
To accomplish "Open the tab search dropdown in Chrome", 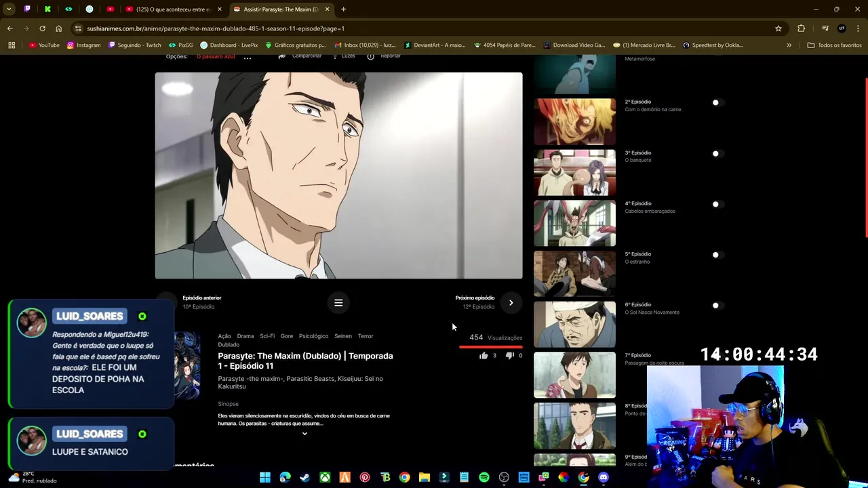I will click(9, 9).
